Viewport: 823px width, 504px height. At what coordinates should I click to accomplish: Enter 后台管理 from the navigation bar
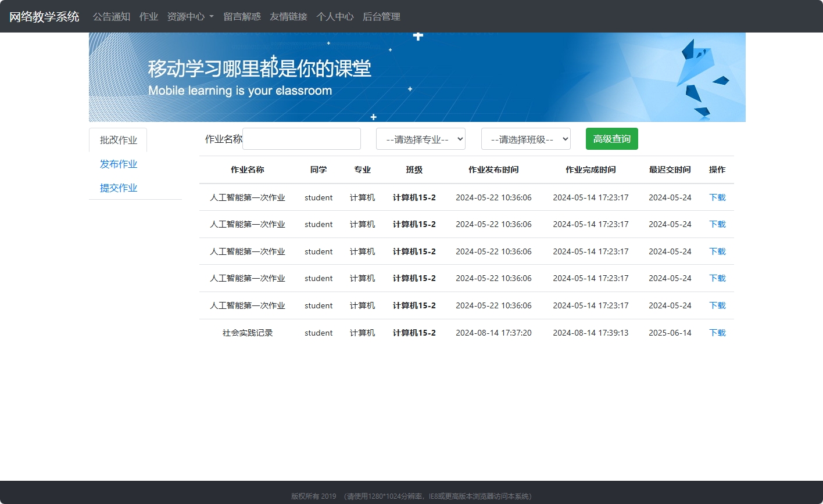381,16
